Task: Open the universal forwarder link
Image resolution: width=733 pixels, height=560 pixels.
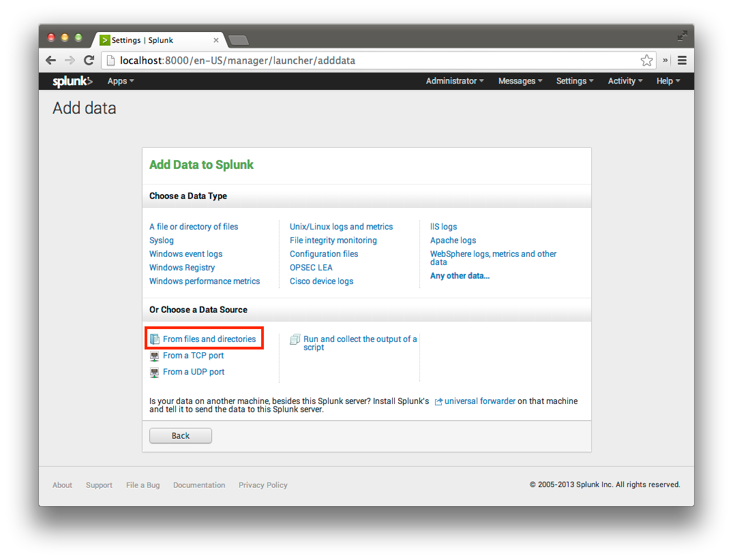Action: (479, 401)
